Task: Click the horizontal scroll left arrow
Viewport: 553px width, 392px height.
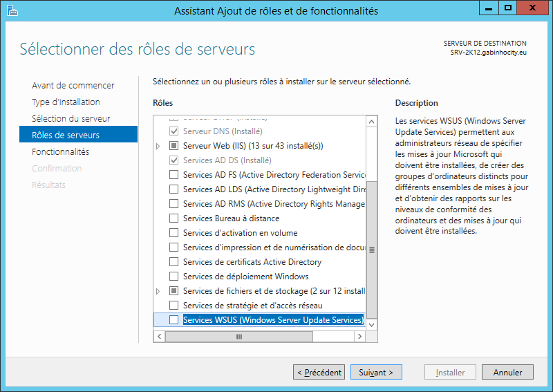Action: coord(160,336)
